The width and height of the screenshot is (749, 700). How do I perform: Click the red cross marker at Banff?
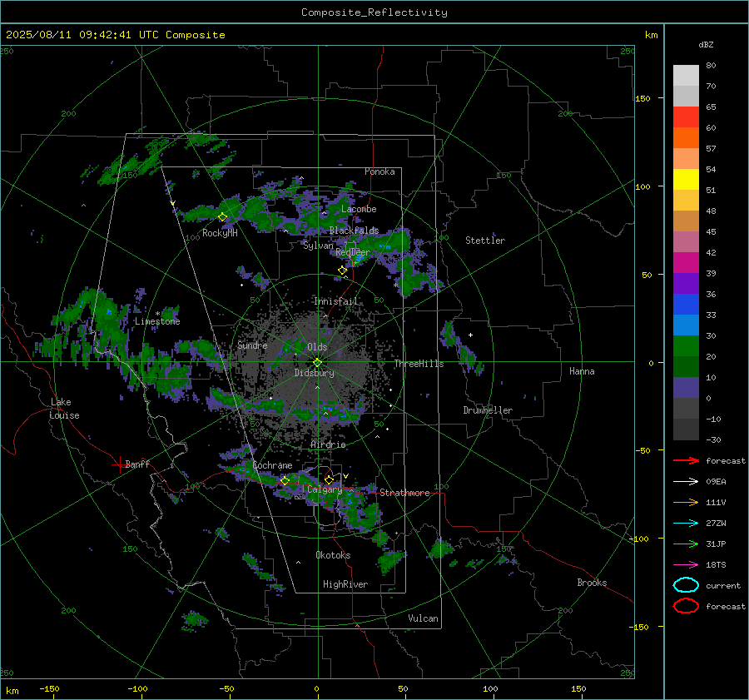coord(118,464)
